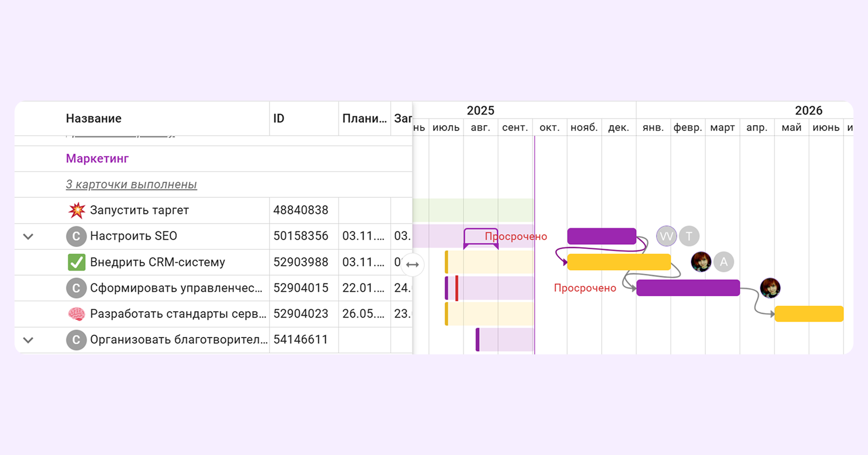Open the 3 карточки выполнены link
Screen dimensions: 868x455
[x=131, y=184]
